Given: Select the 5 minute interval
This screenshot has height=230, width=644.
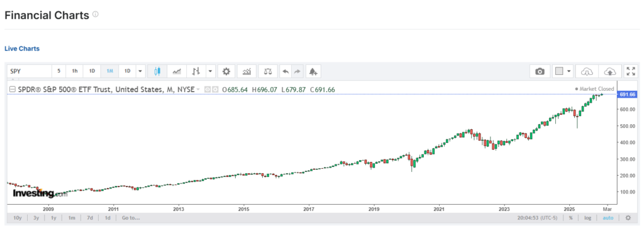Looking at the screenshot, I should pos(58,71).
